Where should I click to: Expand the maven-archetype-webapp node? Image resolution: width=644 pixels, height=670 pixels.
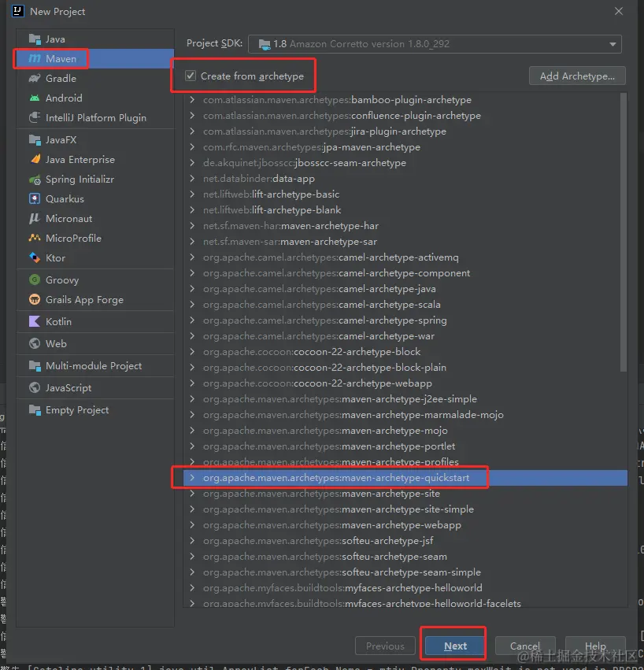192,525
